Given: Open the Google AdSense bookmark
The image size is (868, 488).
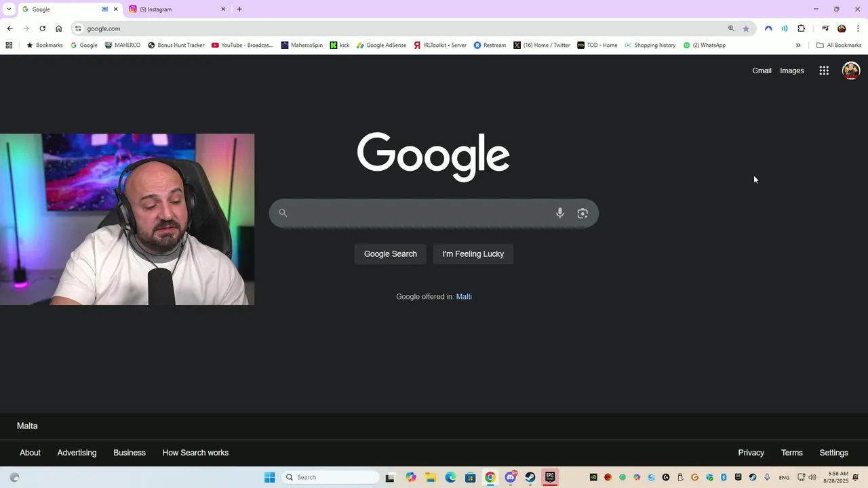Looking at the screenshot, I should tap(381, 45).
